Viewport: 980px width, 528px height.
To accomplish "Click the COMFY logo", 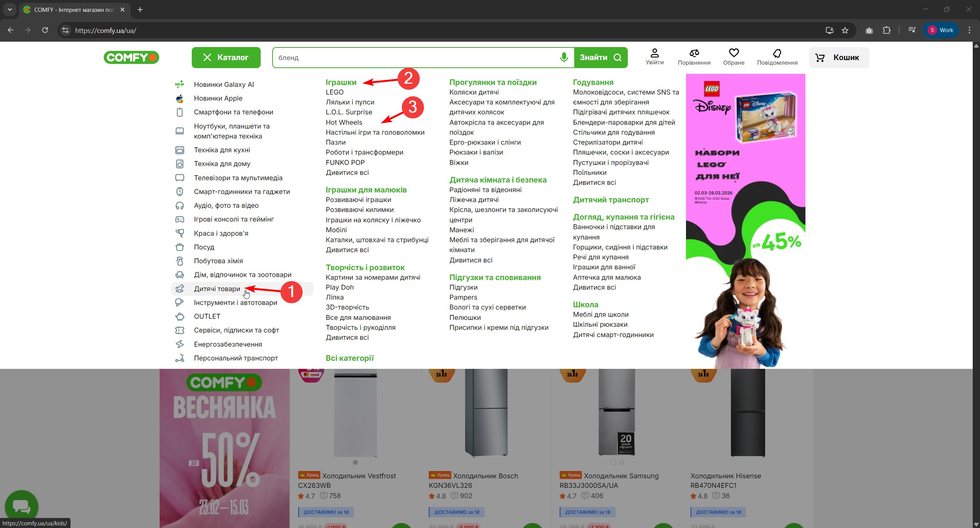I will 131,57.
